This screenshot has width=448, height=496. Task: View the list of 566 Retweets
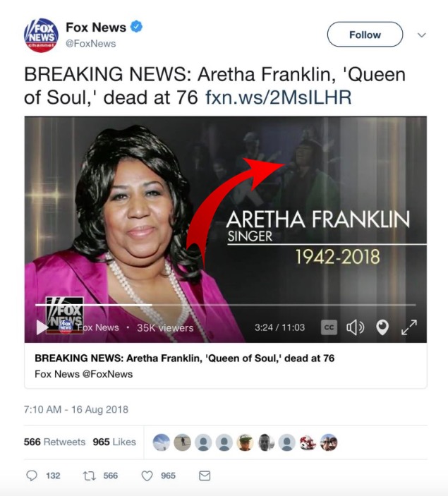(x=55, y=442)
